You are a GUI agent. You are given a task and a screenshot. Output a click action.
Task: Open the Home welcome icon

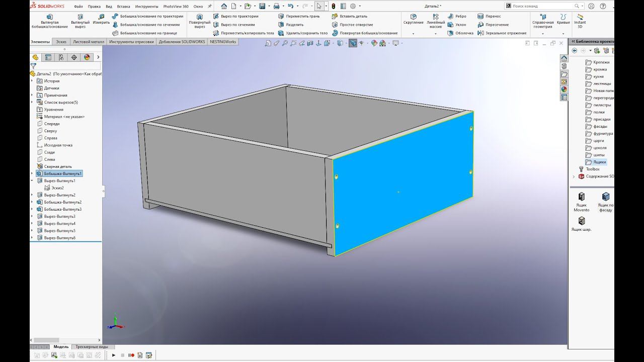pyautogui.click(x=224, y=6)
